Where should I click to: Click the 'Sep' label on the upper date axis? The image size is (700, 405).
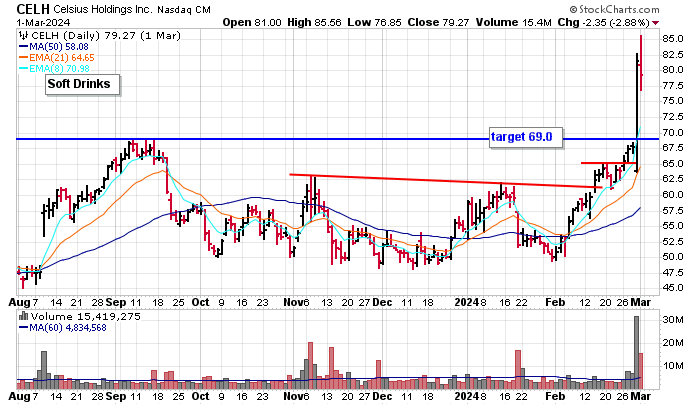pyautogui.click(x=115, y=302)
